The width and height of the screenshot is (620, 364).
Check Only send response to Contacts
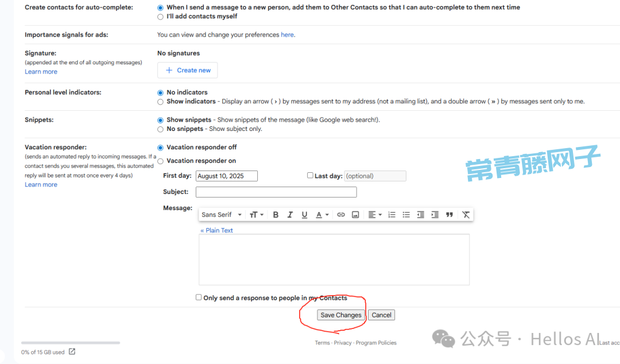click(199, 297)
